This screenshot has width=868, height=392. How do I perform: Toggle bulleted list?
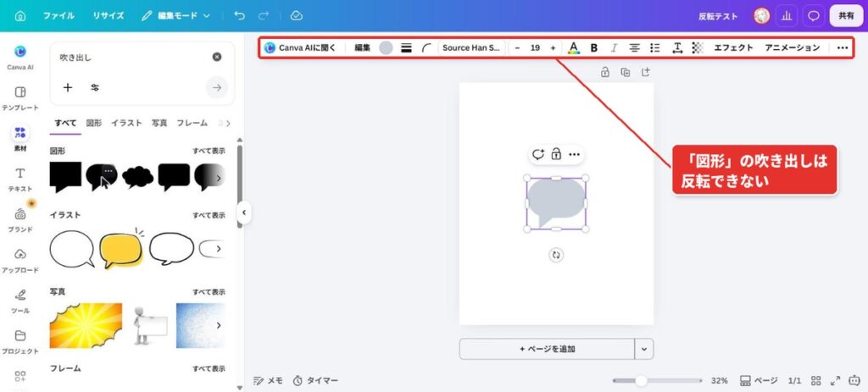coord(655,47)
